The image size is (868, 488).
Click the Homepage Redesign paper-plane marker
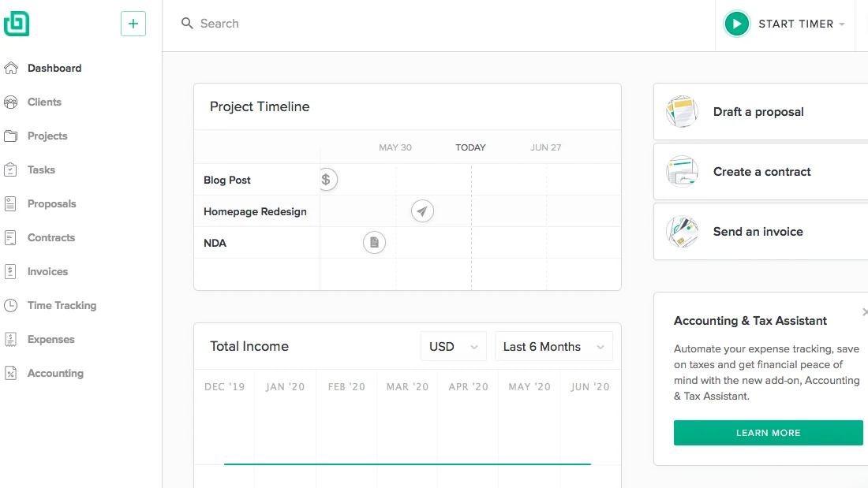tap(422, 211)
